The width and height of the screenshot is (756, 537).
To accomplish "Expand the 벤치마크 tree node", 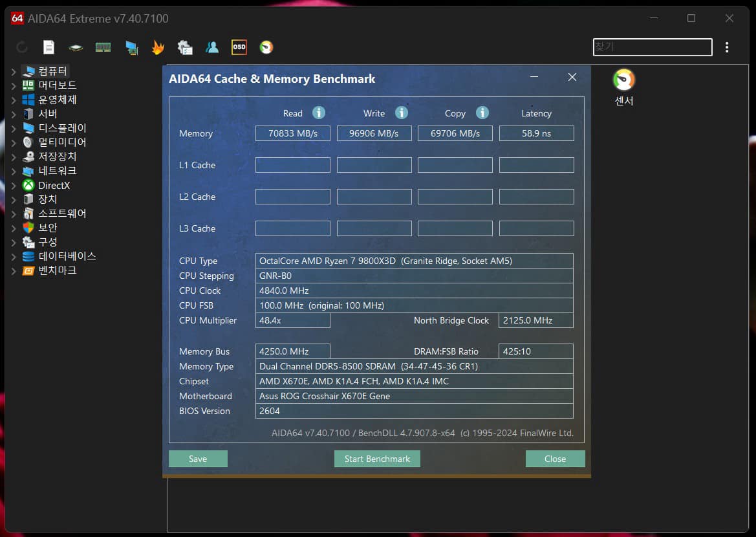I will [14, 270].
